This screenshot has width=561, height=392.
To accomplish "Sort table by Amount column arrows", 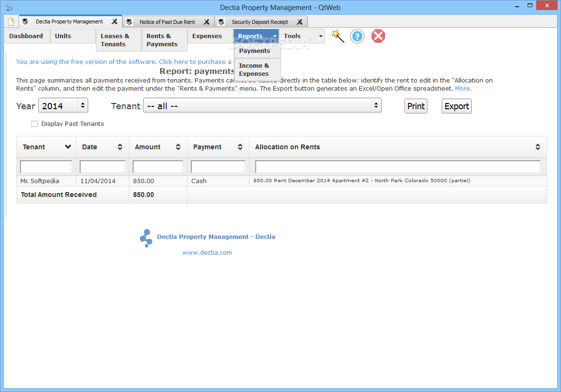I will coord(178,147).
